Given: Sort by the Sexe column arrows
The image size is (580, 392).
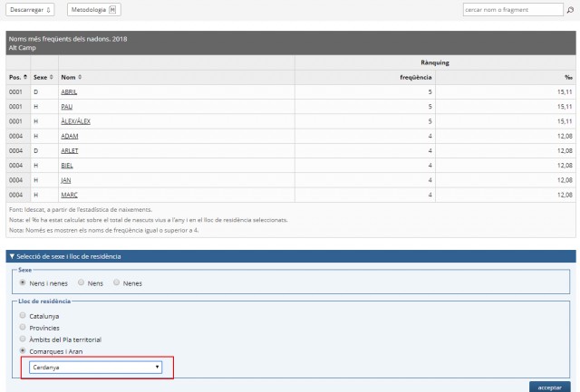Looking at the screenshot, I should (x=52, y=77).
